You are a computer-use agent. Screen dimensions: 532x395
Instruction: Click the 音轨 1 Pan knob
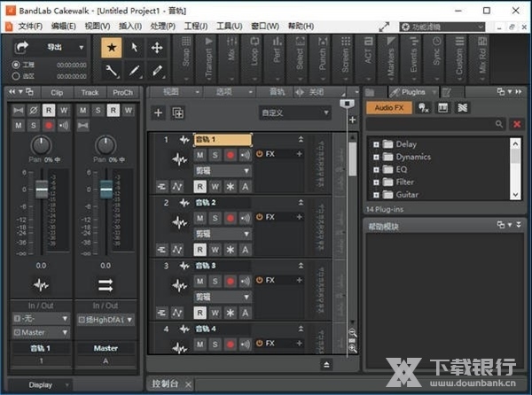pyautogui.click(x=40, y=144)
